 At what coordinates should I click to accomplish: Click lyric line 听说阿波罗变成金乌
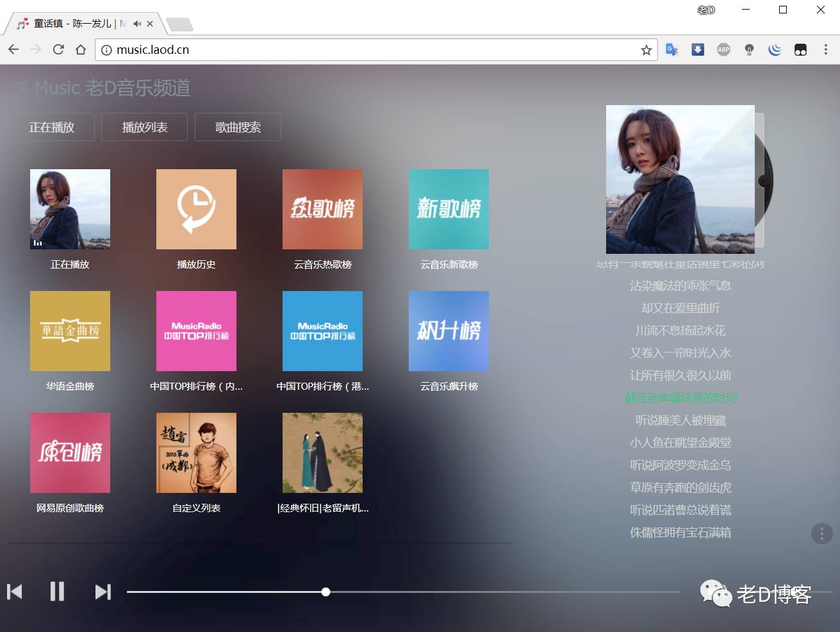click(680, 465)
